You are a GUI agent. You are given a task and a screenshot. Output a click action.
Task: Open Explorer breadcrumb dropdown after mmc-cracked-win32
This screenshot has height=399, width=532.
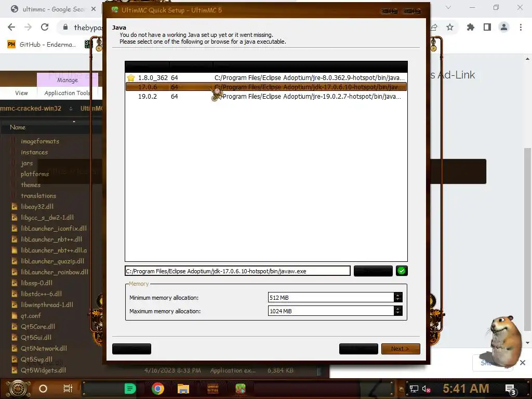(71, 109)
